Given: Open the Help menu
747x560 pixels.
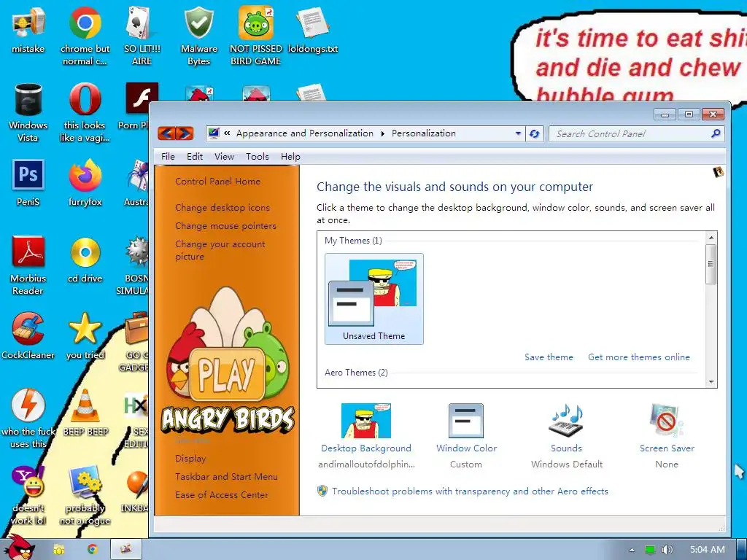Looking at the screenshot, I should click(290, 157).
